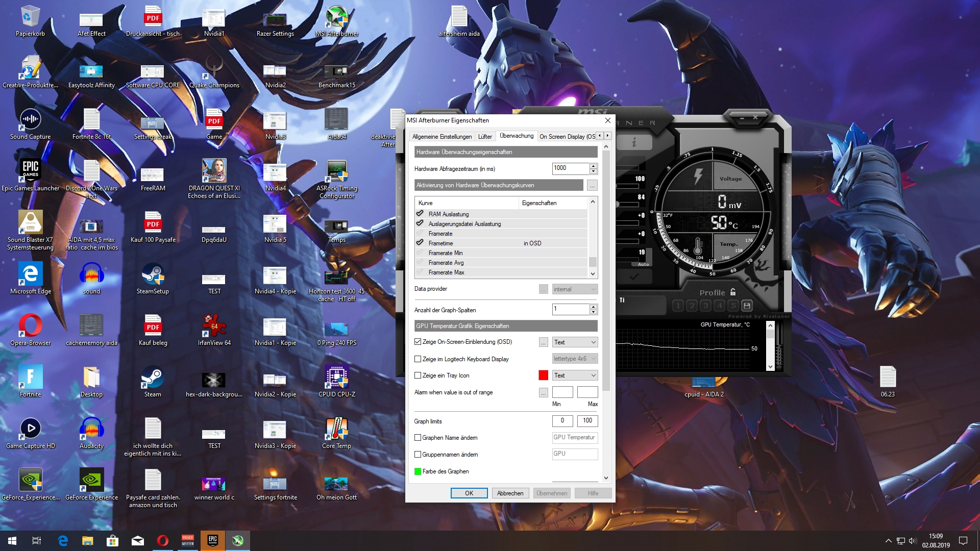Screen dimensions: 980x551
Task: Click the Afterburner info 'i' button
Action: click(634, 142)
